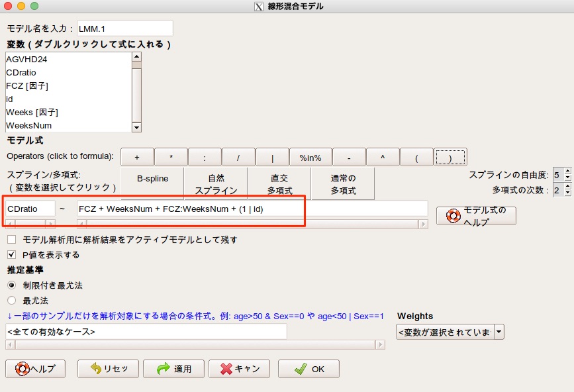Select the 最尤法 radio button

click(11, 300)
